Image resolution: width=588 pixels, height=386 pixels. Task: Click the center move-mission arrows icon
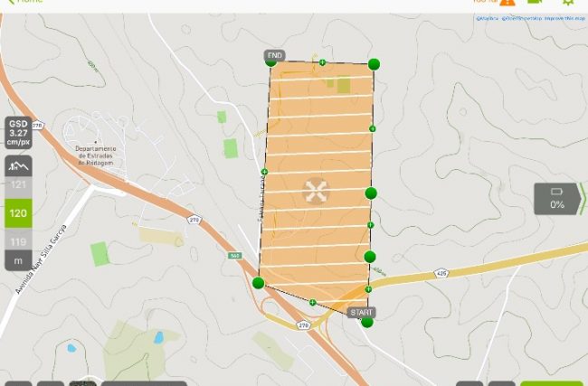[316, 191]
